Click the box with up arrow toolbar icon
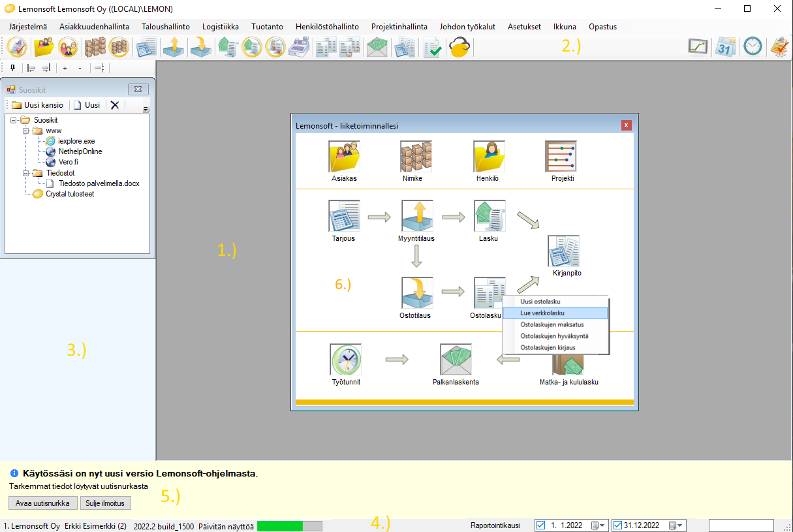The width and height of the screenshot is (793, 532). coord(174,47)
